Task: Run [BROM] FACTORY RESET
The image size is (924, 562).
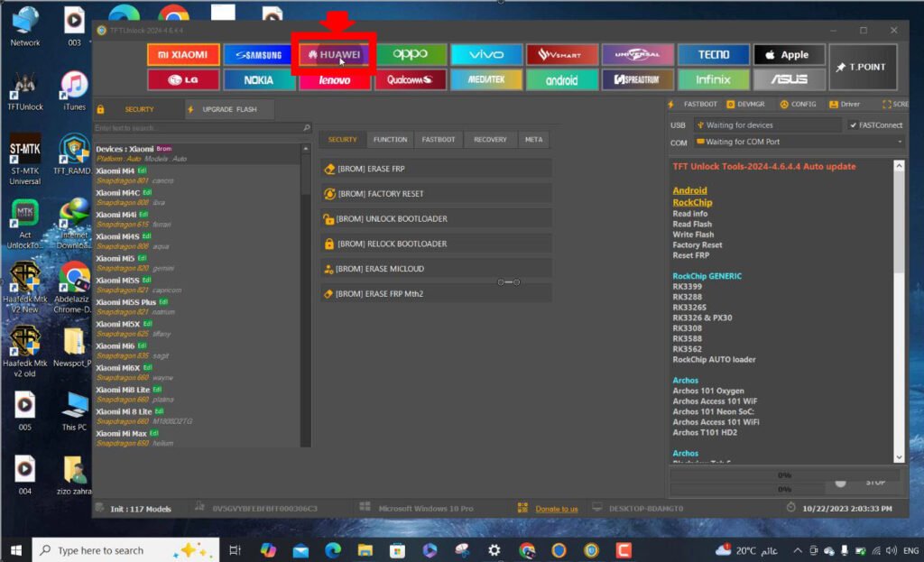Action: [x=436, y=194]
